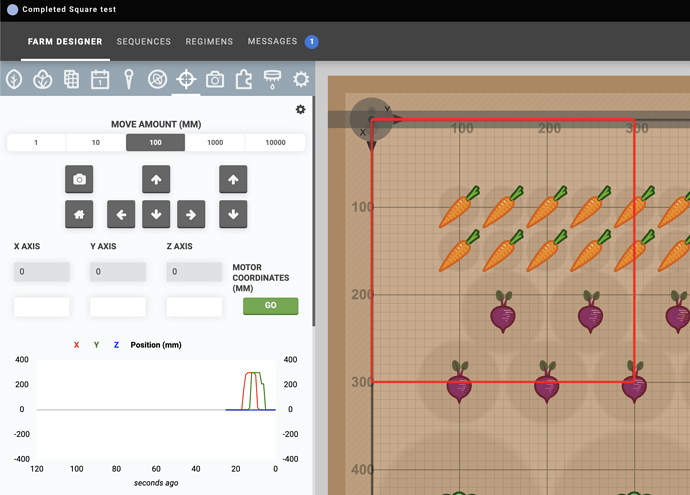
Task: Send the robot home with house button
Action: (x=79, y=214)
